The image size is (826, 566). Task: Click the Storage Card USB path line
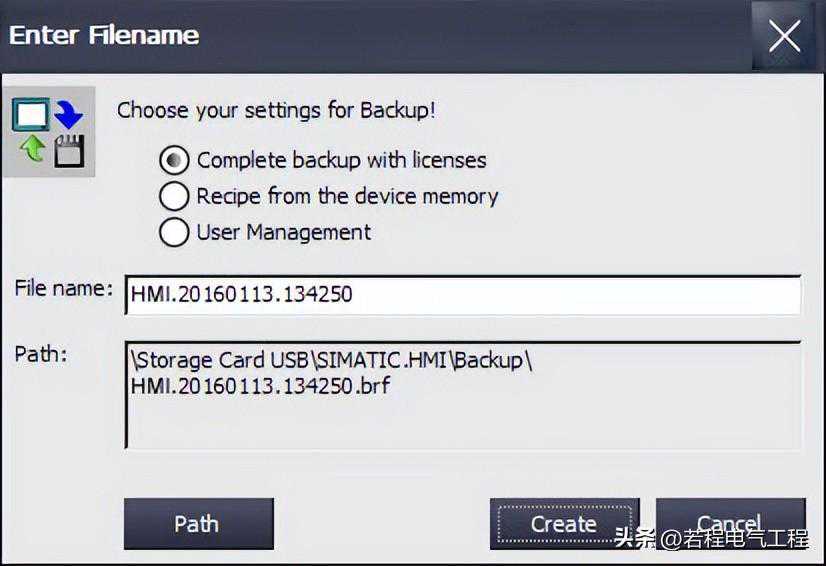[x=332, y=360]
